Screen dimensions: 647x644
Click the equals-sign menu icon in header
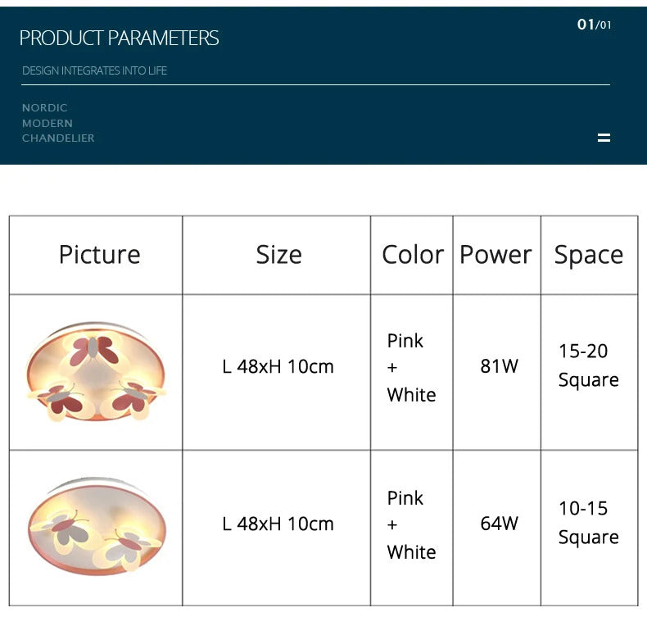pyautogui.click(x=604, y=138)
